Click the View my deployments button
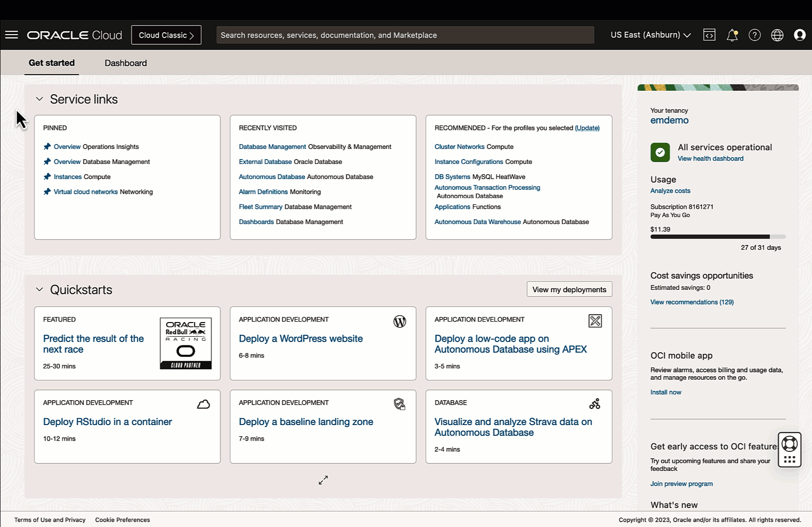Image resolution: width=812 pixels, height=527 pixels. (x=569, y=289)
